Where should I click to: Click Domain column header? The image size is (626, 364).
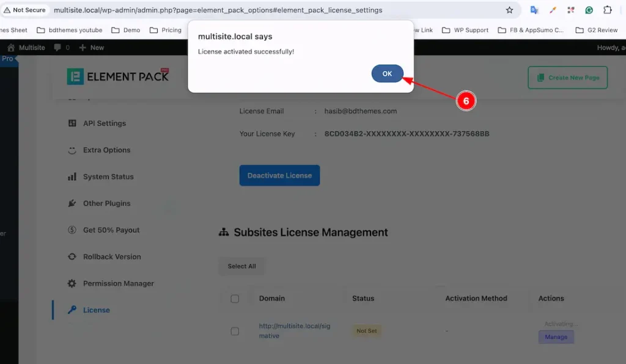pos(272,298)
